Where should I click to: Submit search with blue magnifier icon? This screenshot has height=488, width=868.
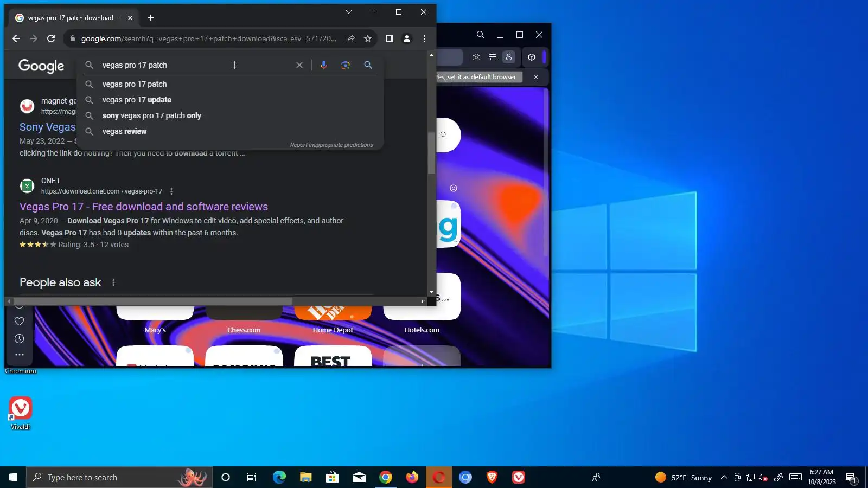[368, 65]
